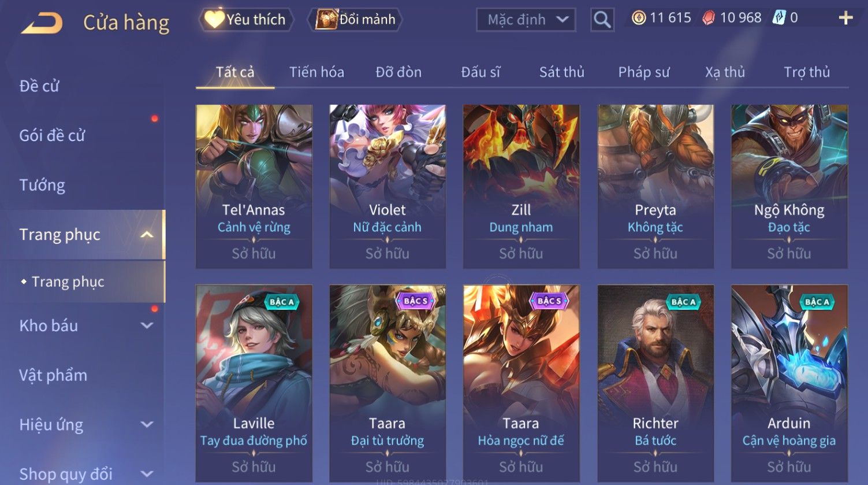Open Violet Nữ đặc cảnh skin card

[388, 186]
